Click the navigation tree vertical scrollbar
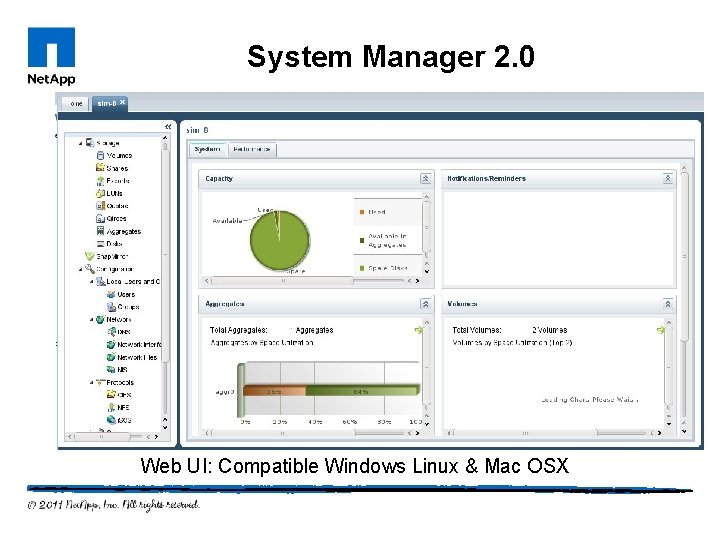This screenshot has width=720, height=540. click(x=165, y=282)
